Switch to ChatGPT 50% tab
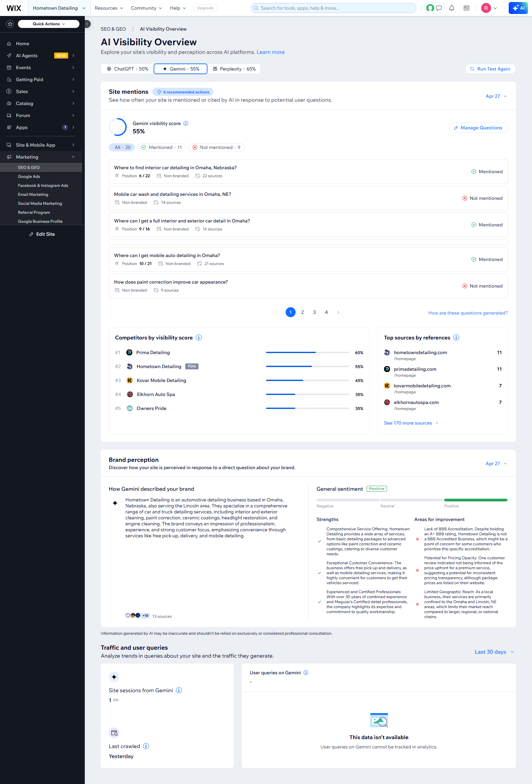Viewport: 532px width, 784px height. pyautogui.click(x=128, y=69)
